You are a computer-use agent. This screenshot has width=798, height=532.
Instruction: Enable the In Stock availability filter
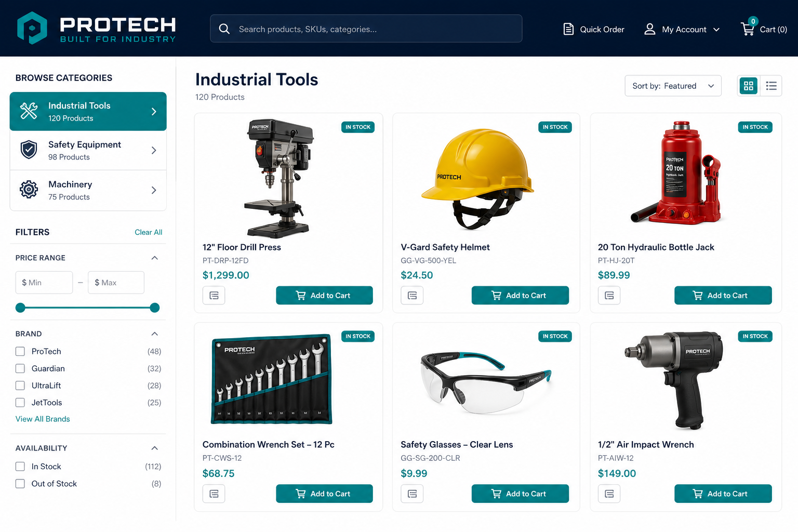[x=20, y=467]
